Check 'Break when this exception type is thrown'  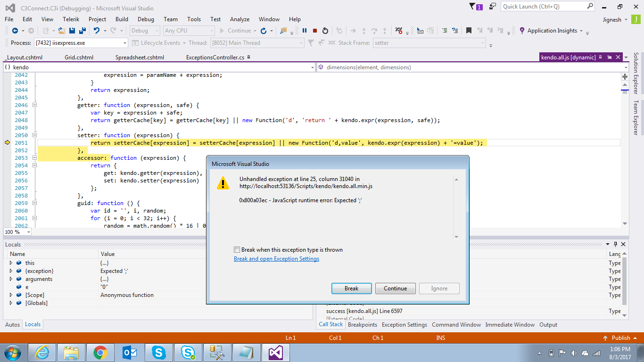click(x=237, y=250)
